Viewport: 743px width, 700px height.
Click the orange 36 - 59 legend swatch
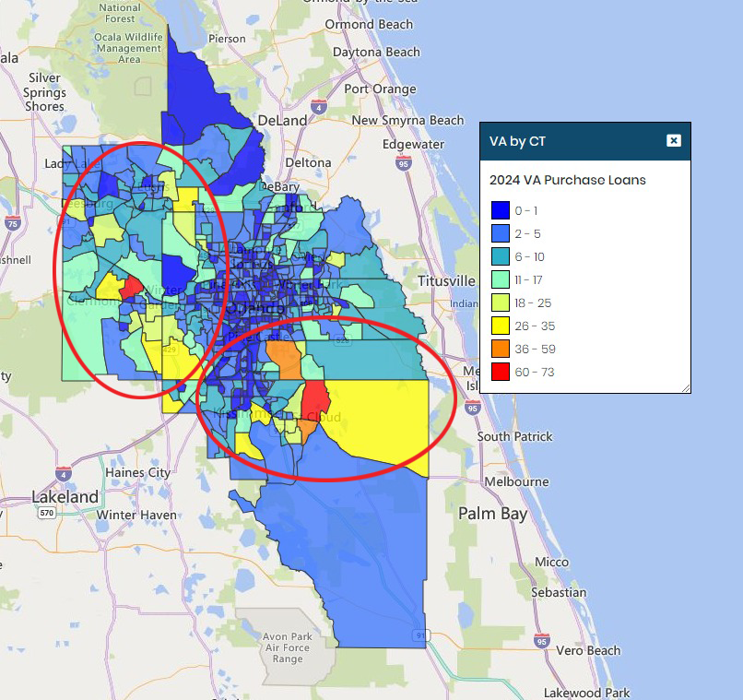(501, 349)
